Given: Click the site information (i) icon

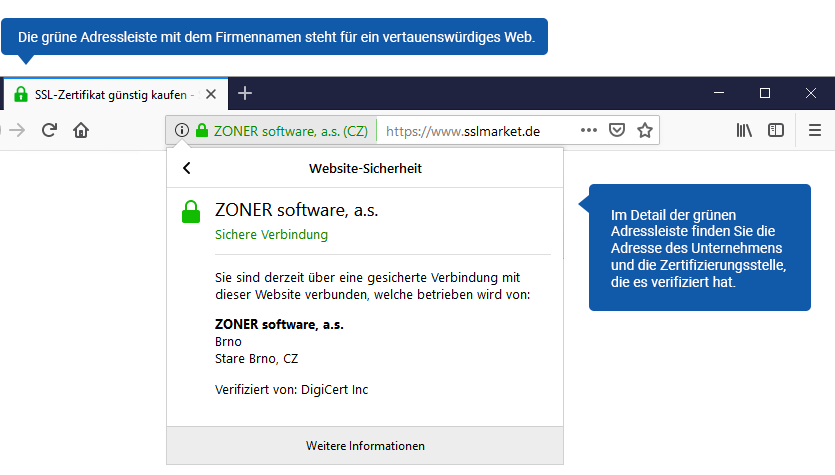Looking at the screenshot, I should [182, 130].
